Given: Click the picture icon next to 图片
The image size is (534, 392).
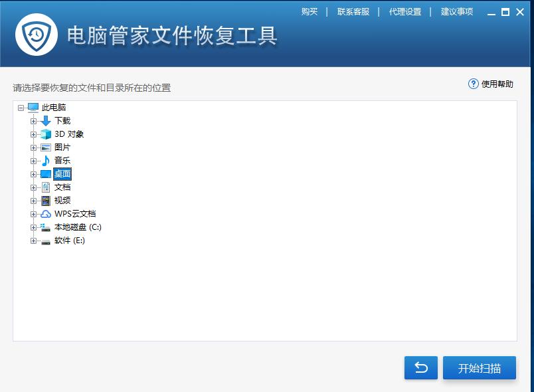Looking at the screenshot, I should [46, 147].
